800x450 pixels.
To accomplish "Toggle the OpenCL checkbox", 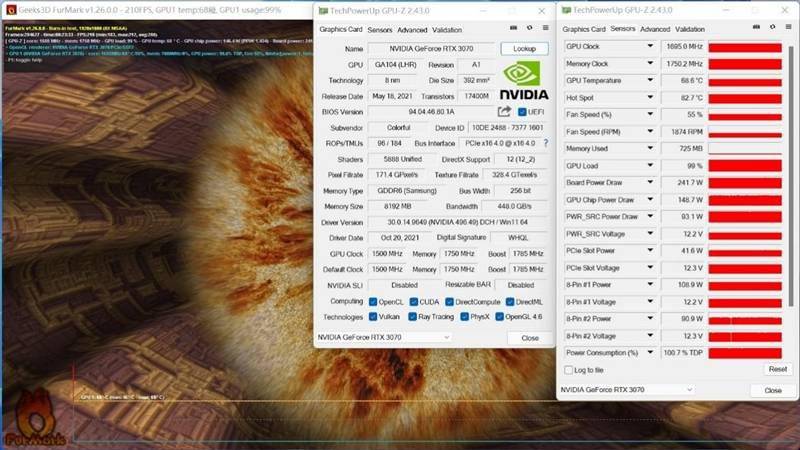I will 373,302.
